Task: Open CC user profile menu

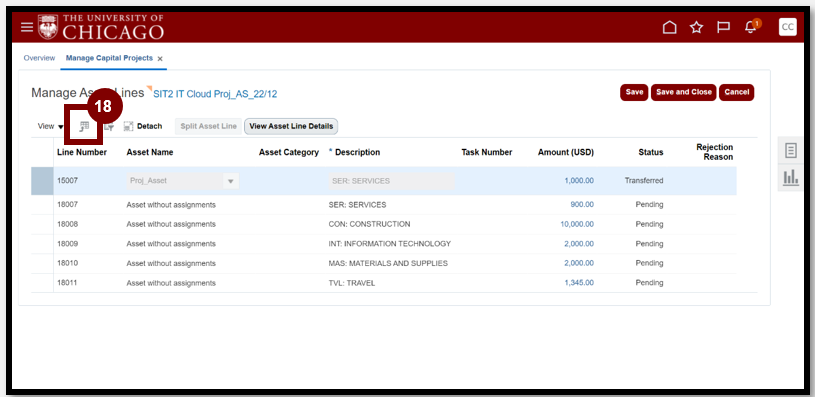Action: (787, 27)
